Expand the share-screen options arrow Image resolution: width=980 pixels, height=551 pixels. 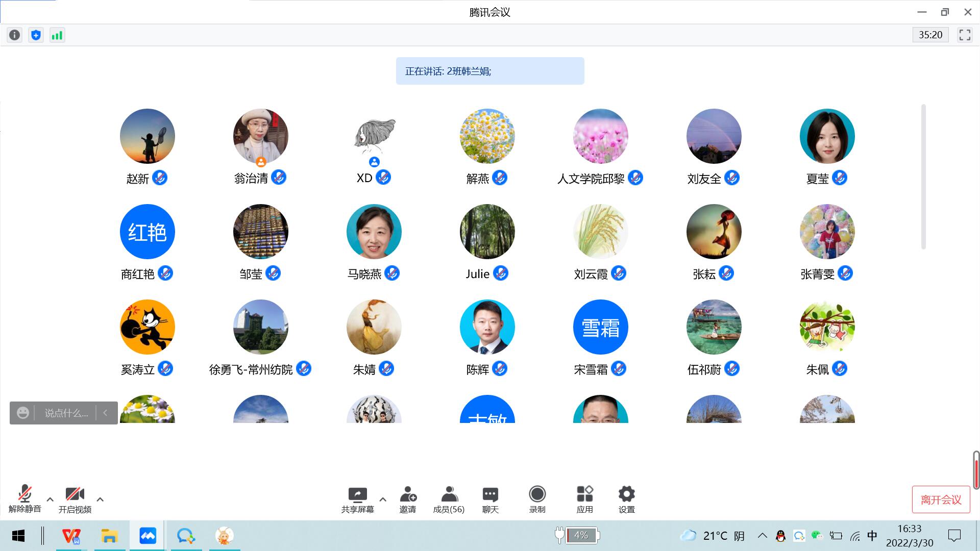(x=383, y=499)
